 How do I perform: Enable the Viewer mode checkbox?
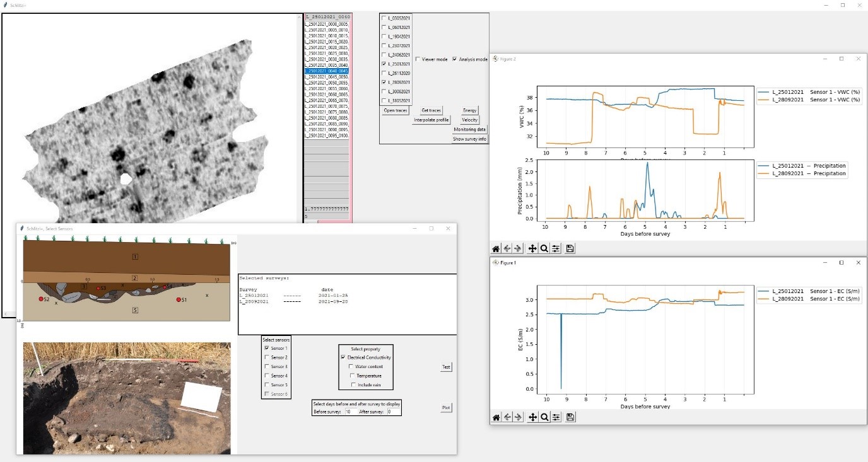point(418,59)
